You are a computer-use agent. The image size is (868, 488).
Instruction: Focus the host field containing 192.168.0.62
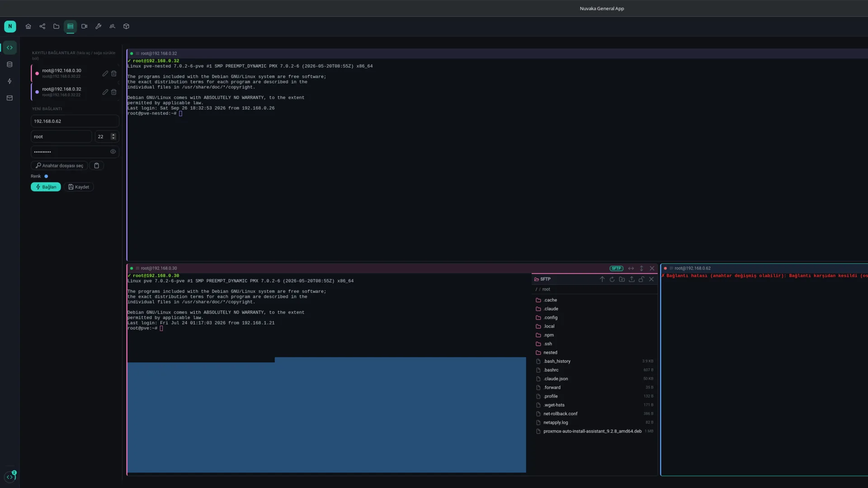75,121
